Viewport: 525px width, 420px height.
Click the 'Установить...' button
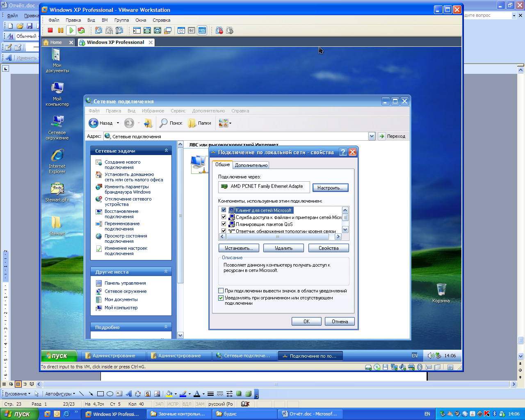coord(239,248)
